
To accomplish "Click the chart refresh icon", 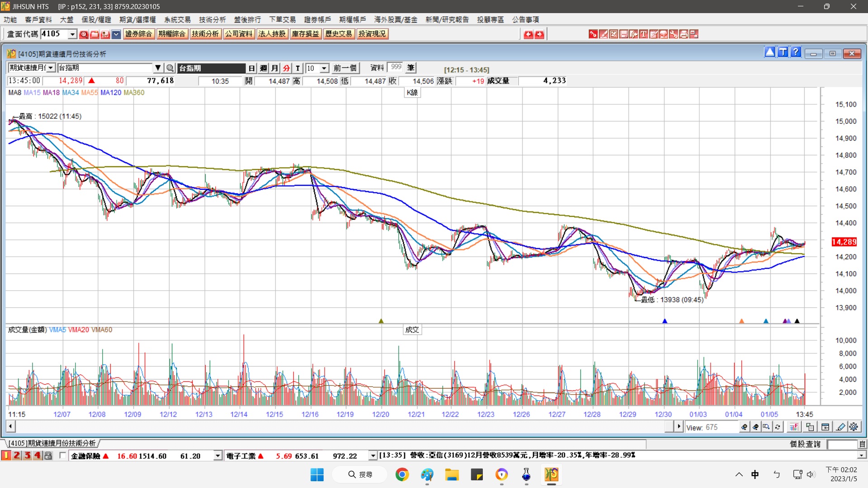I will (x=778, y=427).
